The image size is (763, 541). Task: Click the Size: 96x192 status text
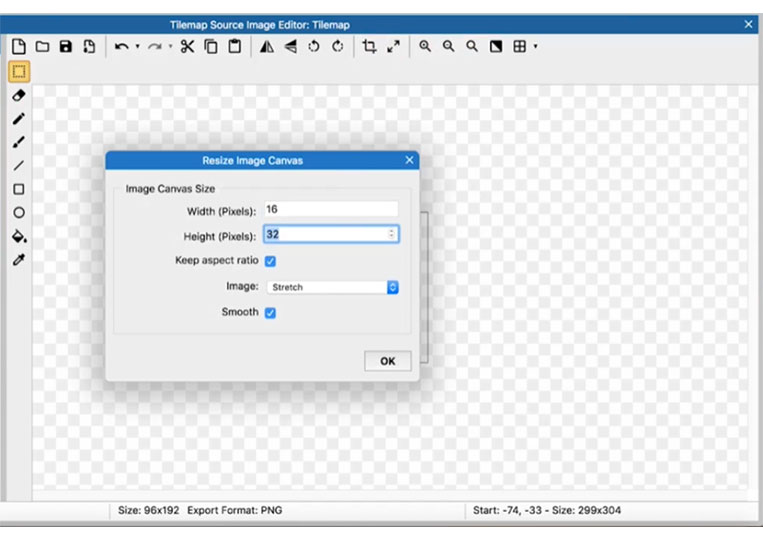coord(148,510)
